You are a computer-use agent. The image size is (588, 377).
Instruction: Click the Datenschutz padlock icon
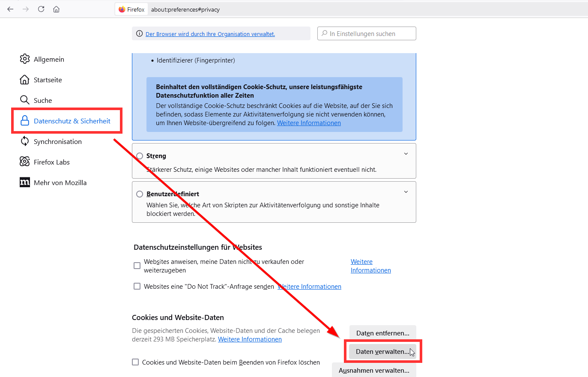[x=25, y=121]
